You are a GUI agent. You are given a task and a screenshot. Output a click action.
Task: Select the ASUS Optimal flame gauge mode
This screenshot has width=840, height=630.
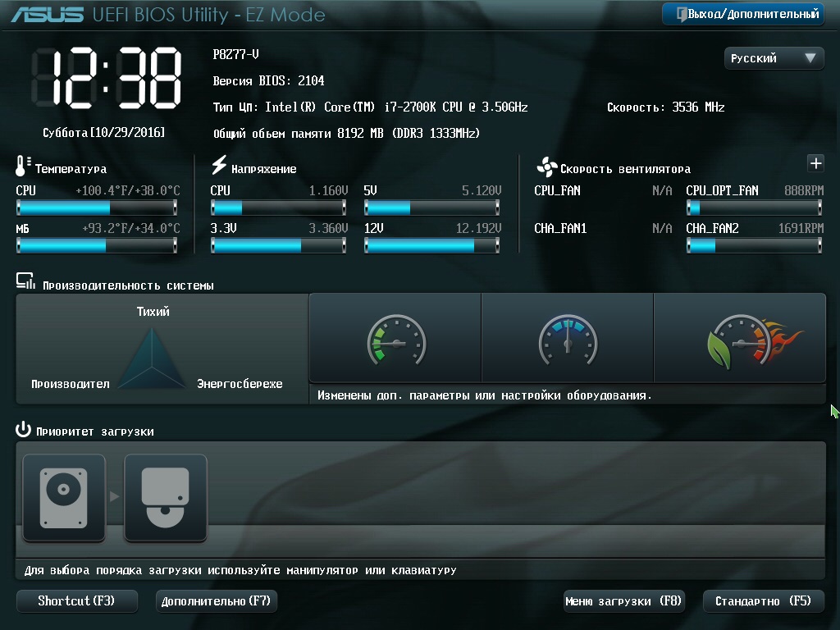[740, 338]
